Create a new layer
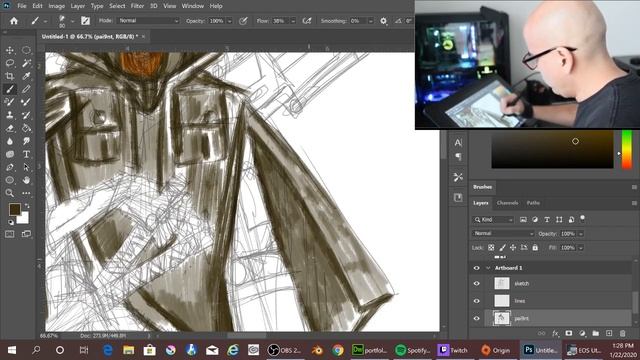This screenshot has height=360, width=640. pos(609,333)
